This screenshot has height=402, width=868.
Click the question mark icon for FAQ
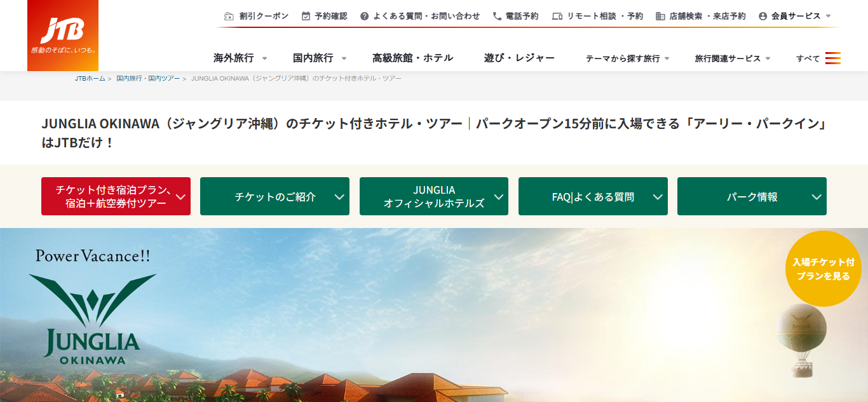tap(364, 17)
